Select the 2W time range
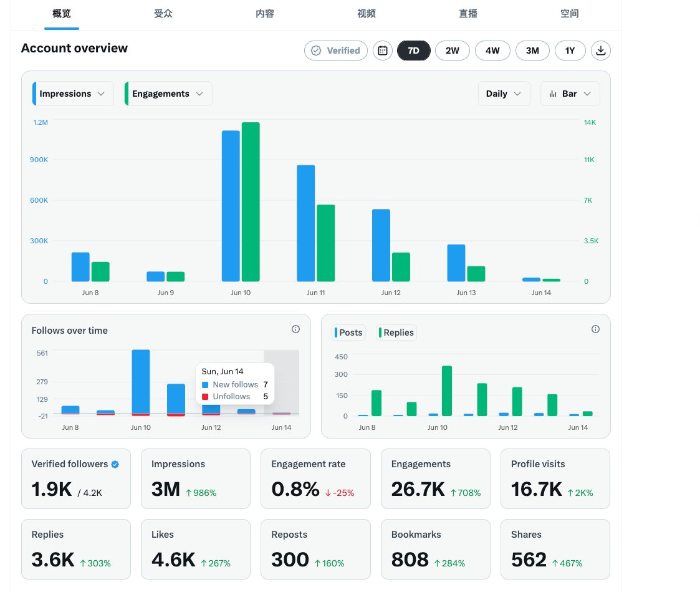This screenshot has height=592, width=700. point(453,51)
